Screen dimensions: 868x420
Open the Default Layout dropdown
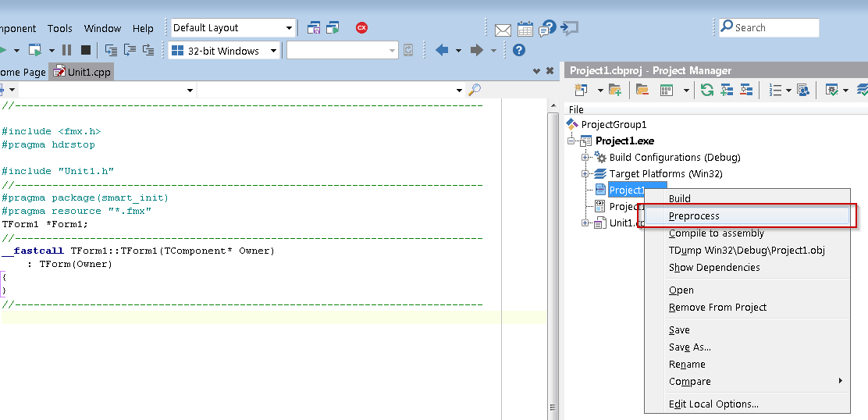(233, 27)
